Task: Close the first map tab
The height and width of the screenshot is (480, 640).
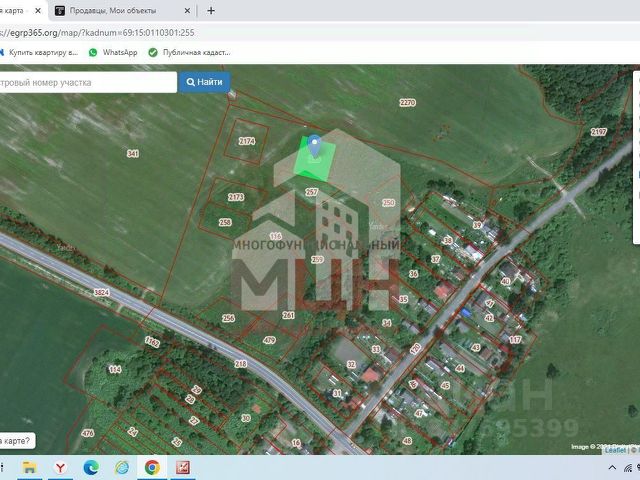Action: coord(38,11)
